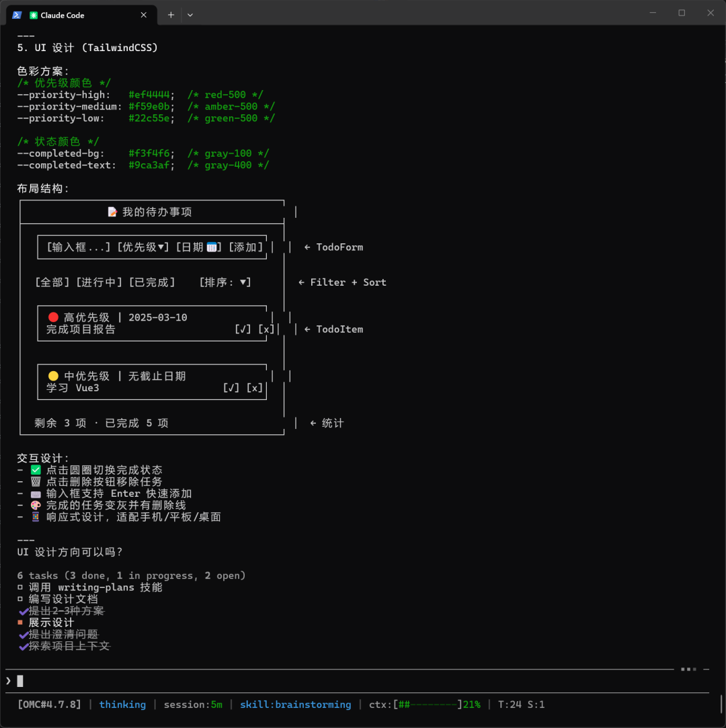Click the [进行中] filter text

(99, 282)
